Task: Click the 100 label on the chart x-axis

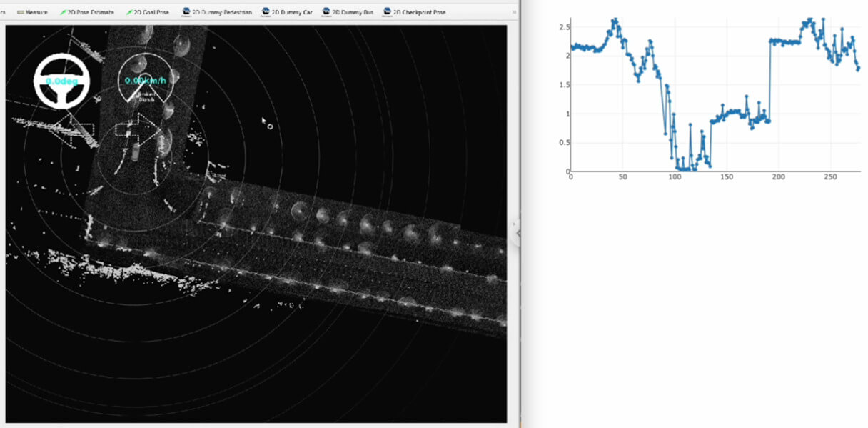Action: pos(675,177)
